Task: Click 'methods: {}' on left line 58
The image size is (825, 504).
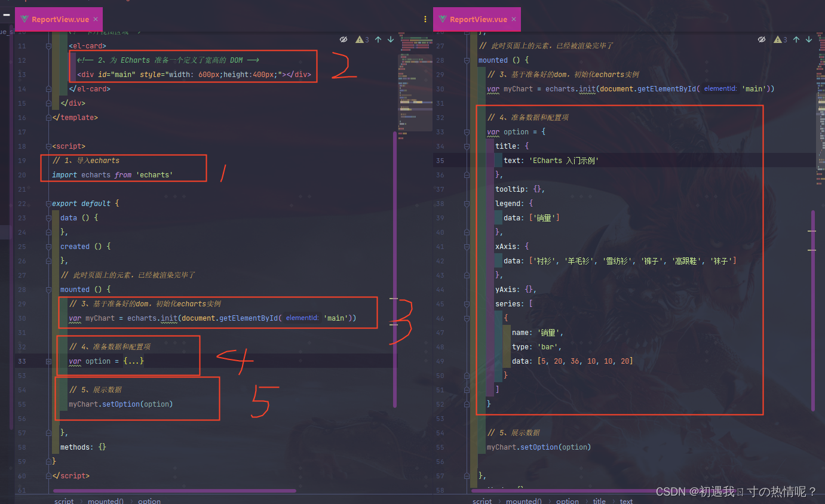Action: [83, 447]
